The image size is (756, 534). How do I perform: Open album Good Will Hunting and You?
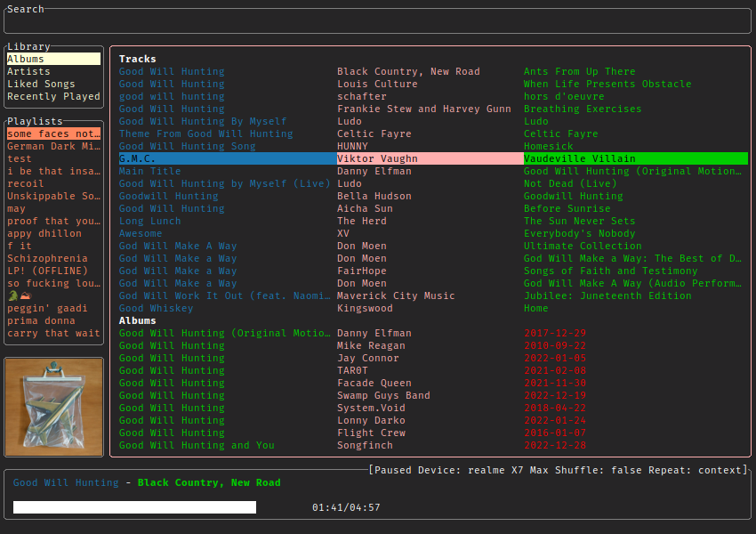pyautogui.click(x=197, y=445)
